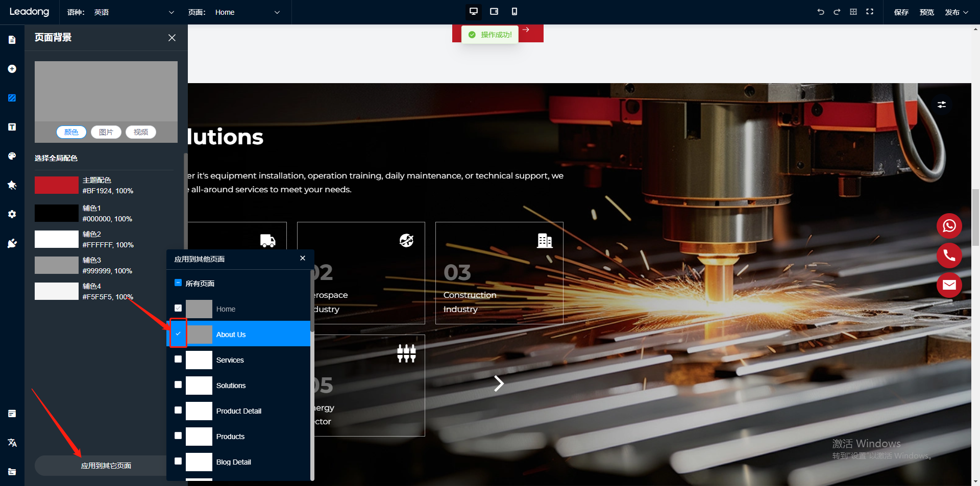Expand the 发布 publish dropdown
The image size is (980, 486).
tap(956, 12)
